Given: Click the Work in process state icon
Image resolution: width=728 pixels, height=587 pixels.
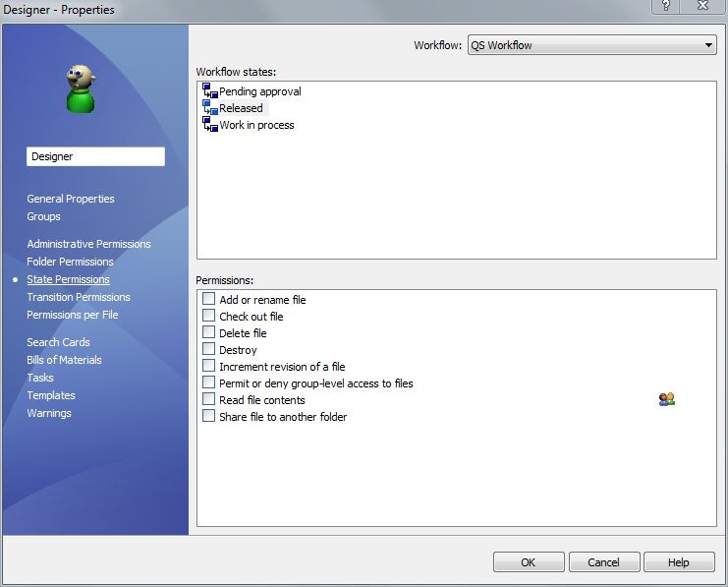Looking at the screenshot, I should pos(210,125).
